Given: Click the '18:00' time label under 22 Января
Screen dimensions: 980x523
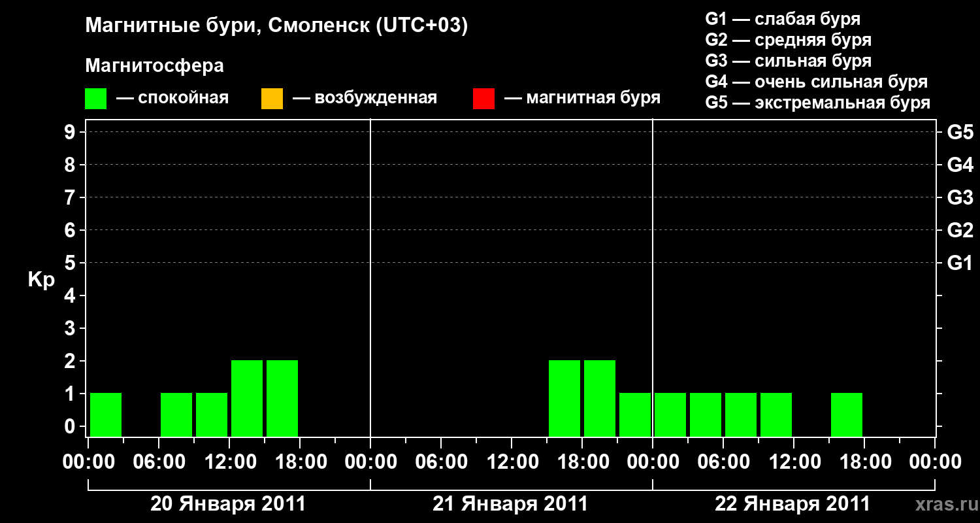Looking at the screenshot, I should click(x=864, y=462).
